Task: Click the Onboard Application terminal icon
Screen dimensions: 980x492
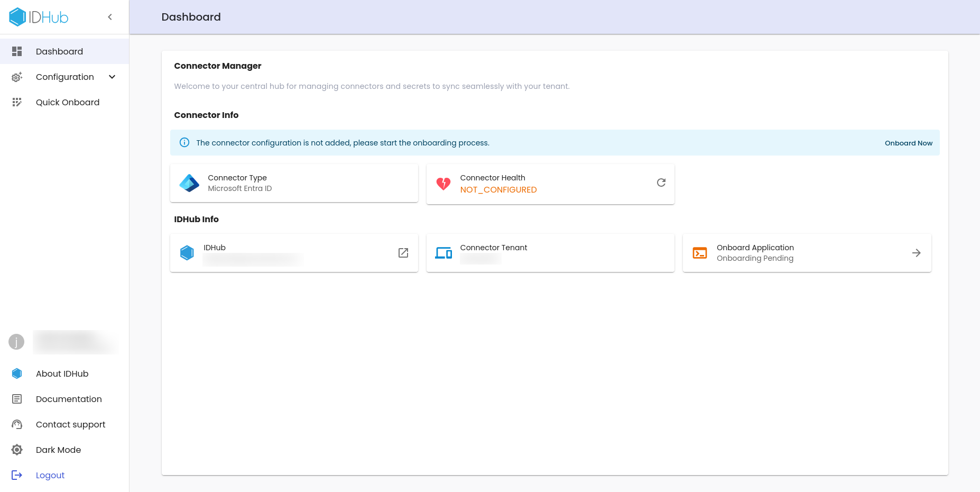Action: coord(700,253)
